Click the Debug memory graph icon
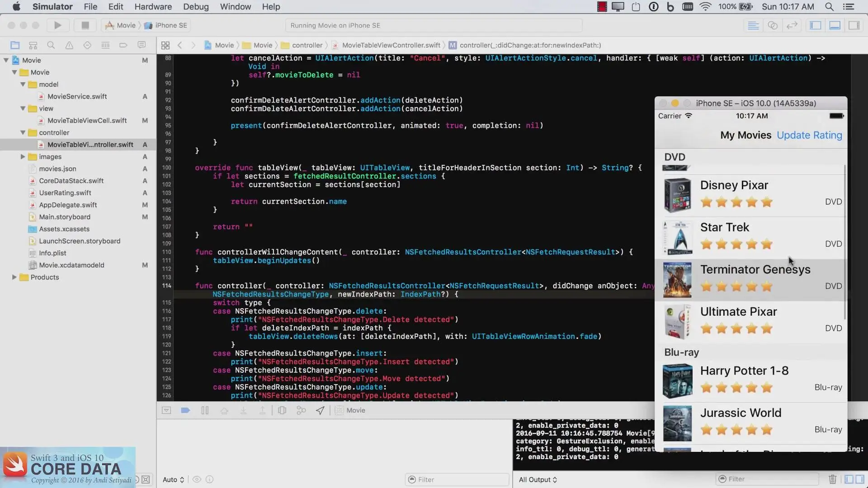Viewport: 868px width, 488px height. 301,410
